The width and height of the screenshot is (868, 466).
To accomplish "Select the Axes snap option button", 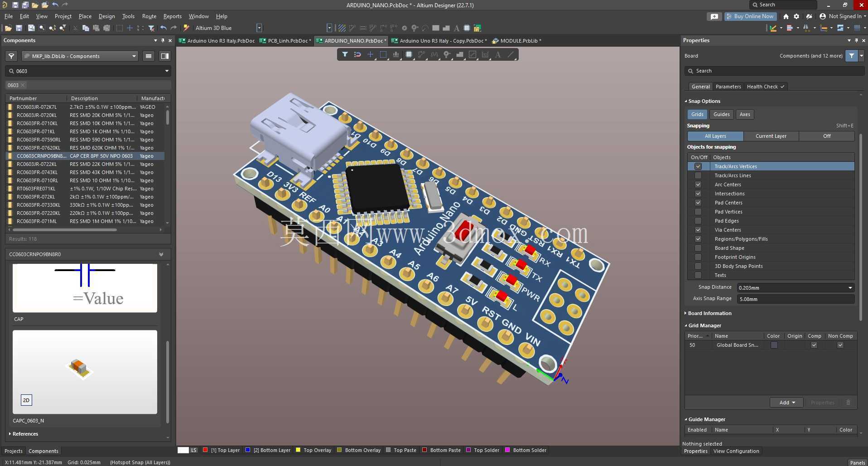I will pos(745,114).
